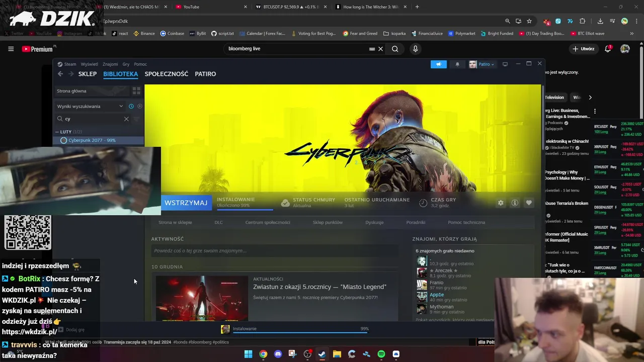The height and width of the screenshot is (362, 644).
Task: Click the Strona główna library home button
Action: pyautogui.click(x=92, y=91)
